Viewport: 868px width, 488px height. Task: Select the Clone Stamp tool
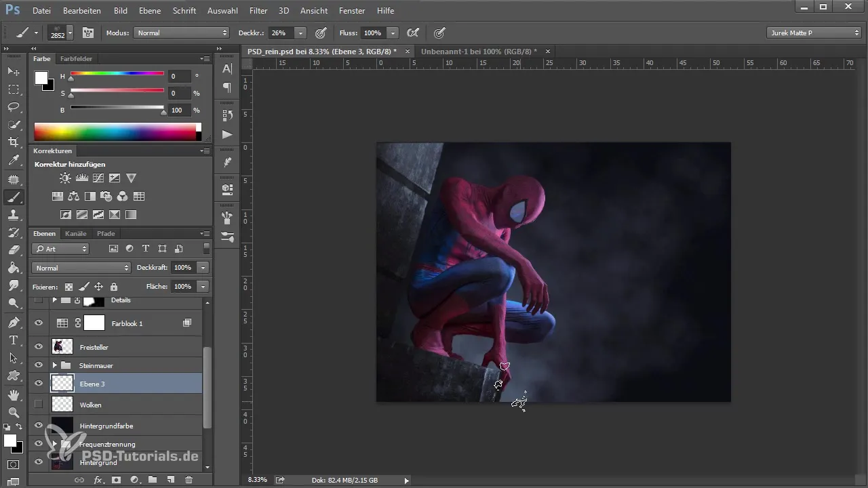point(14,215)
